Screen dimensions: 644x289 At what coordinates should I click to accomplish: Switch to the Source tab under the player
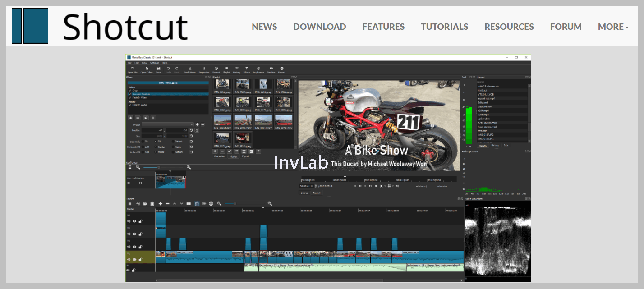pos(304,193)
